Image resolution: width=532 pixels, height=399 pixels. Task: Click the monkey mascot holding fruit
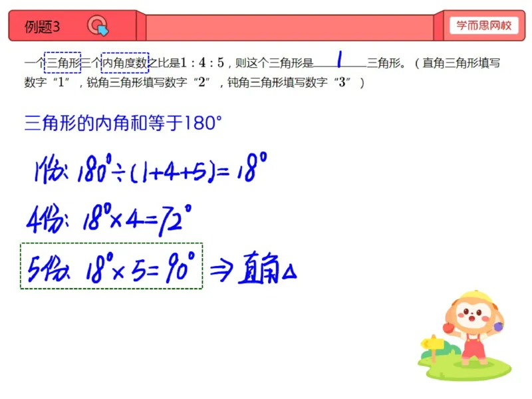(473, 327)
